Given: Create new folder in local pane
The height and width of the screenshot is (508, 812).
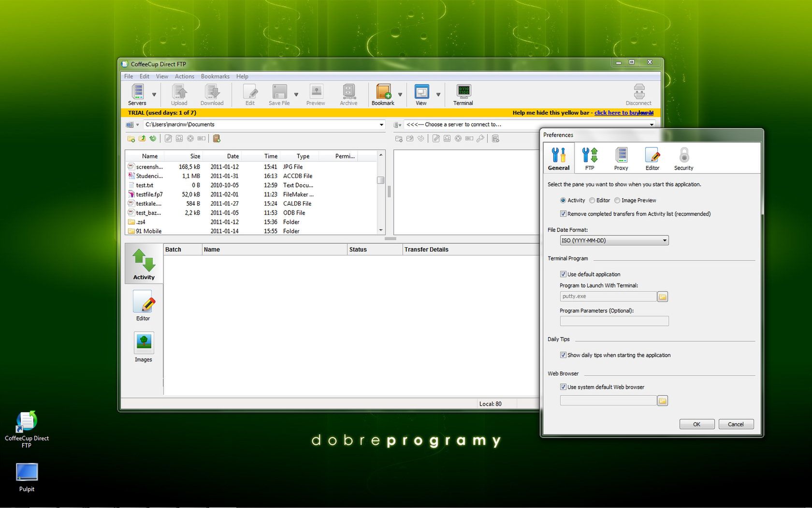Looking at the screenshot, I should (131, 139).
